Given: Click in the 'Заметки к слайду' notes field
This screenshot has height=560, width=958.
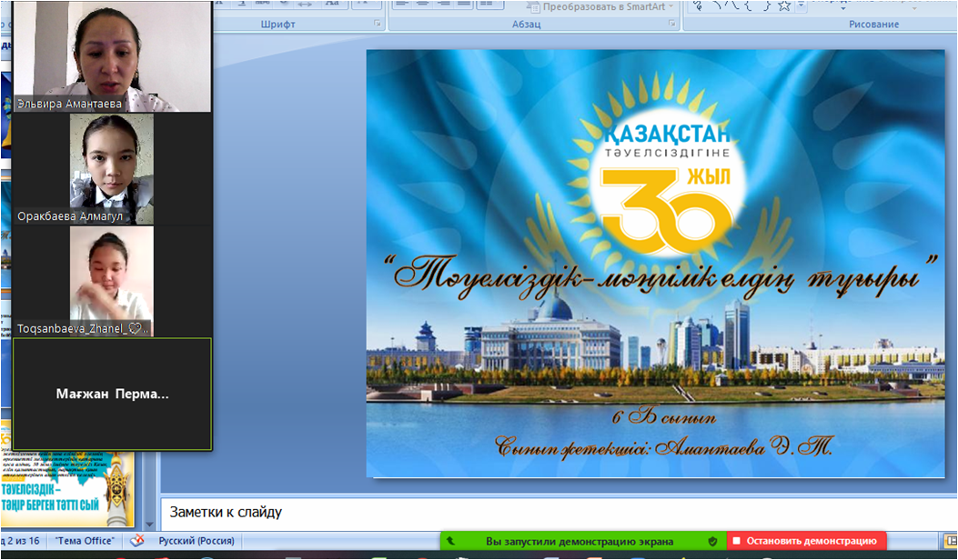Looking at the screenshot, I should [555, 513].
